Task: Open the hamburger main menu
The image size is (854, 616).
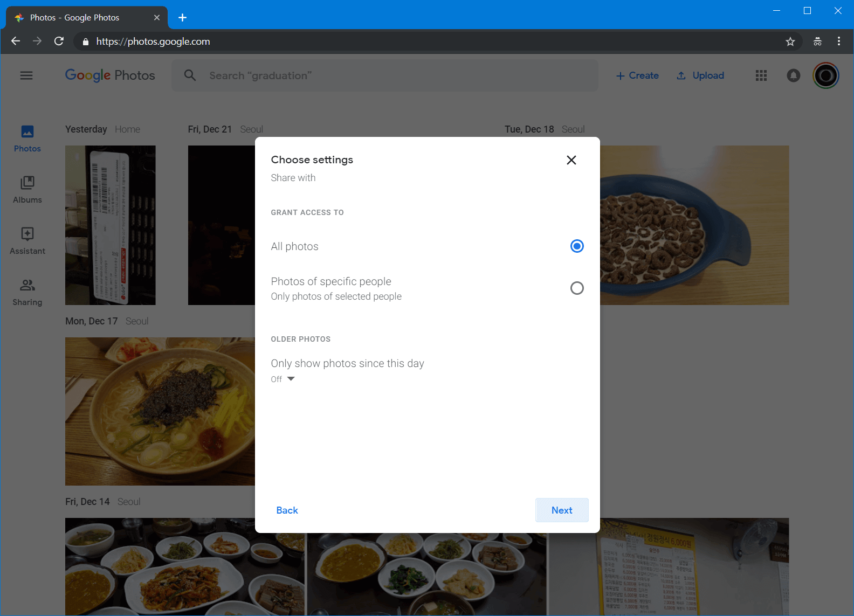Action: (26, 75)
